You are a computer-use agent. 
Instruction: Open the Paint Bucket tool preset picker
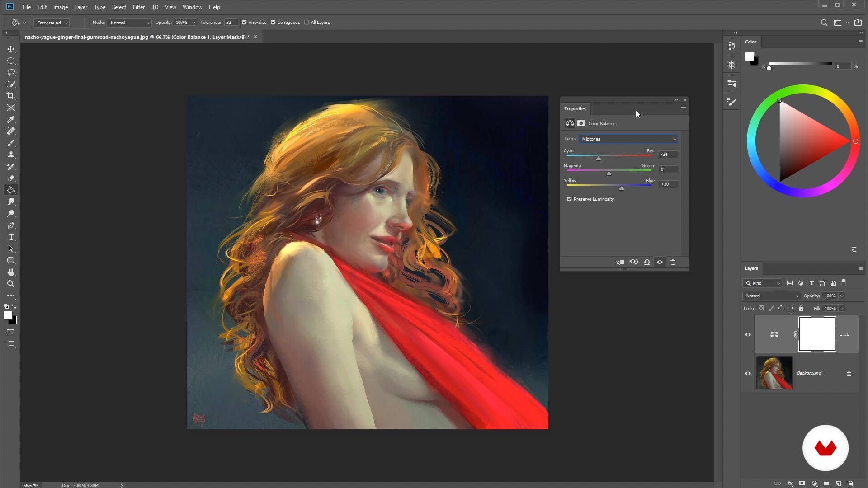19,22
